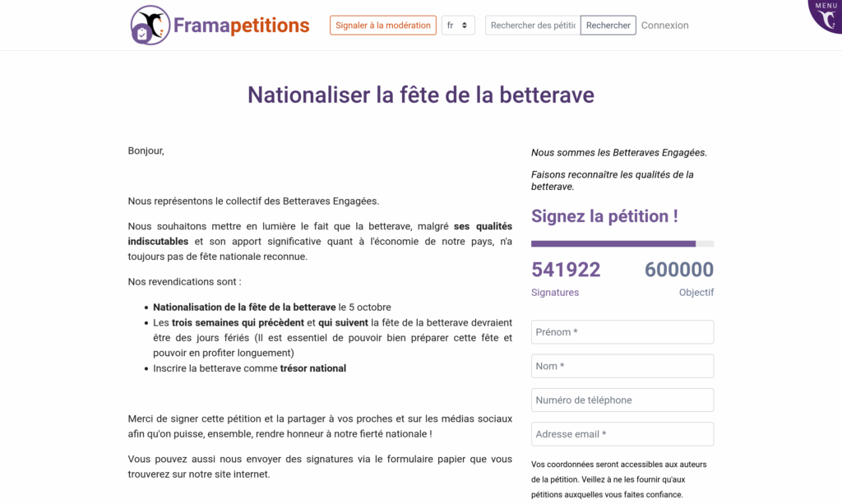Click the petition title heading
The image size is (842, 504).
coord(420,95)
